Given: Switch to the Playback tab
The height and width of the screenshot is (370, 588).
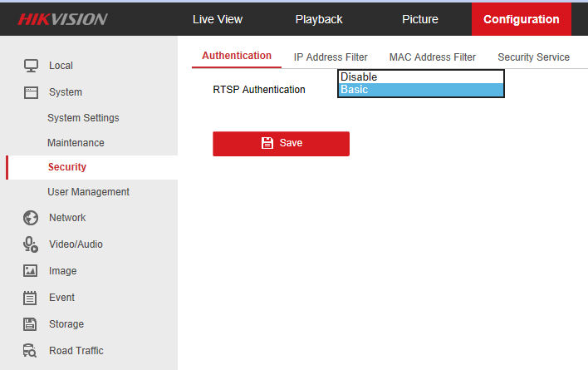Looking at the screenshot, I should [319, 19].
